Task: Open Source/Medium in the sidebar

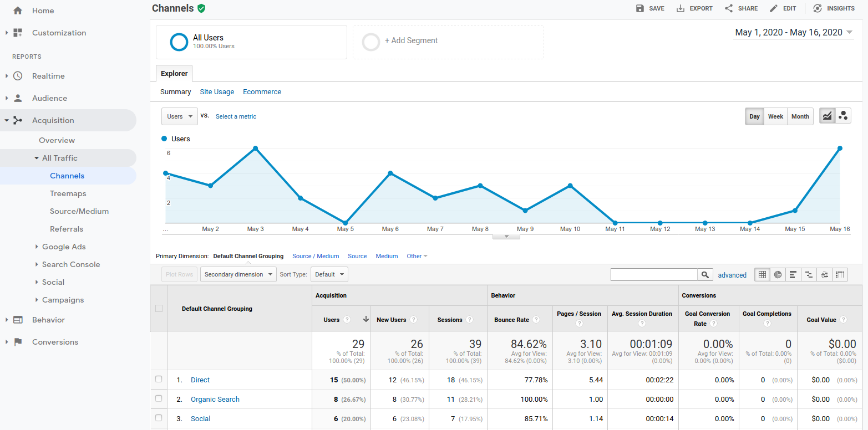Action: 79,211
